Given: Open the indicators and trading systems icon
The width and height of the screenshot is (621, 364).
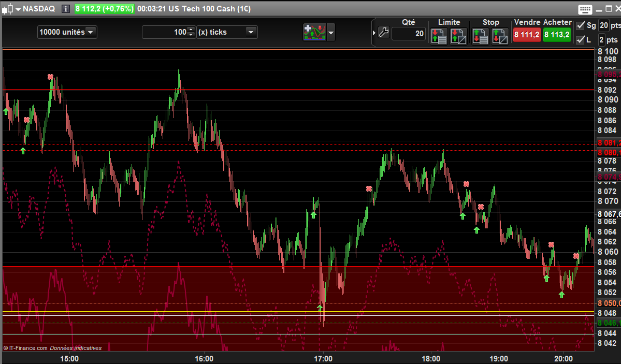Looking at the screenshot, I should [314, 32].
